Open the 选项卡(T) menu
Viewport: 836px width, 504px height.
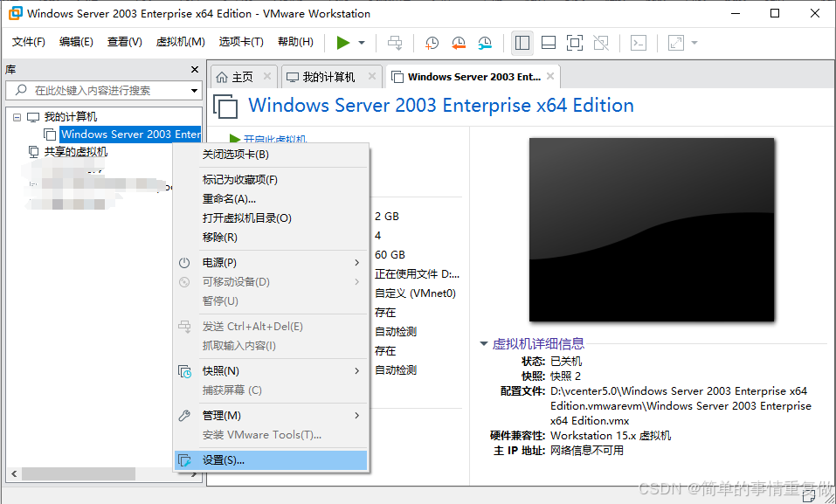241,42
